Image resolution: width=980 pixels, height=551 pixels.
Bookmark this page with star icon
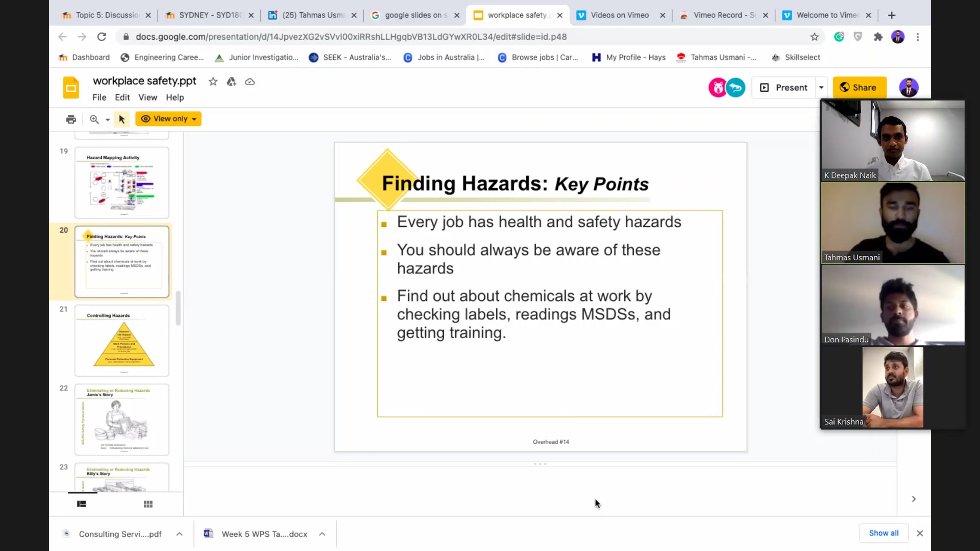pyautogui.click(x=814, y=37)
